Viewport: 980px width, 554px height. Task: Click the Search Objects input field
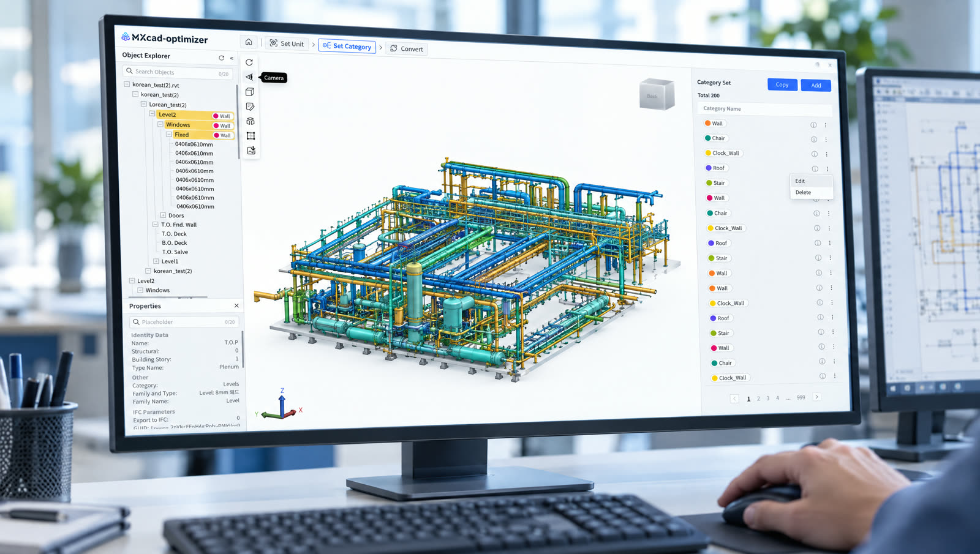[x=178, y=72]
